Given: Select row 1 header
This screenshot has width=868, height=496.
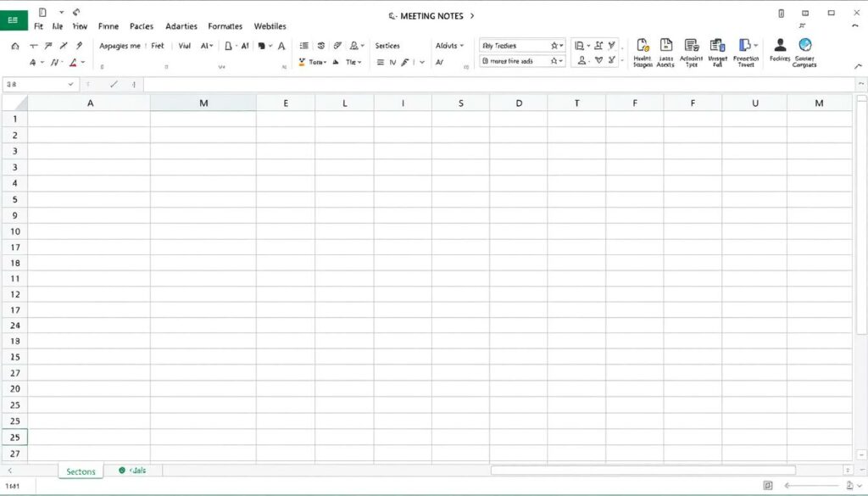Looking at the screenshot, I should pyautogui.click(x=15, y=119).
